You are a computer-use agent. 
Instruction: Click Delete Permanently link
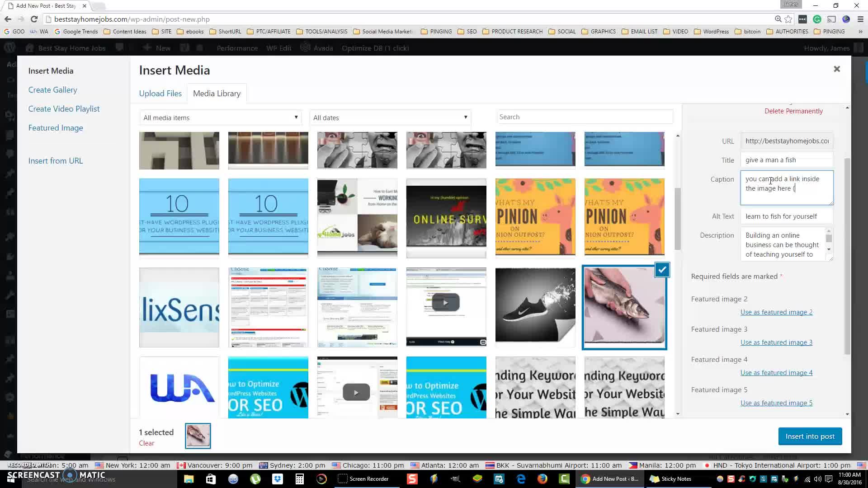[x=793, y=111]
